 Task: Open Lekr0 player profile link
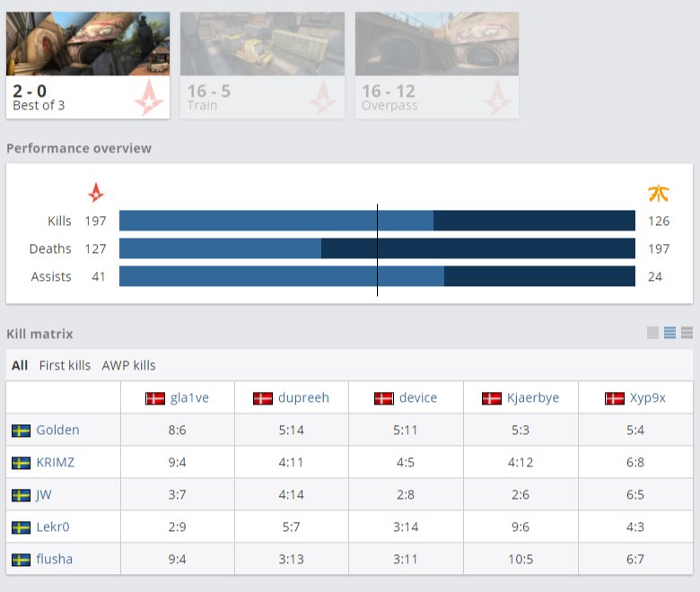pyautogui.click(x=53, y=527)
